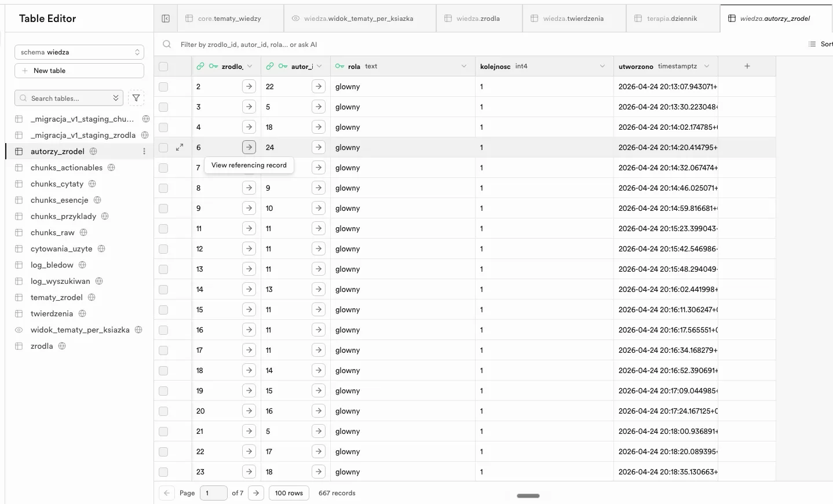View referencing record for zrodlo_id 2

tap(249, 86)
